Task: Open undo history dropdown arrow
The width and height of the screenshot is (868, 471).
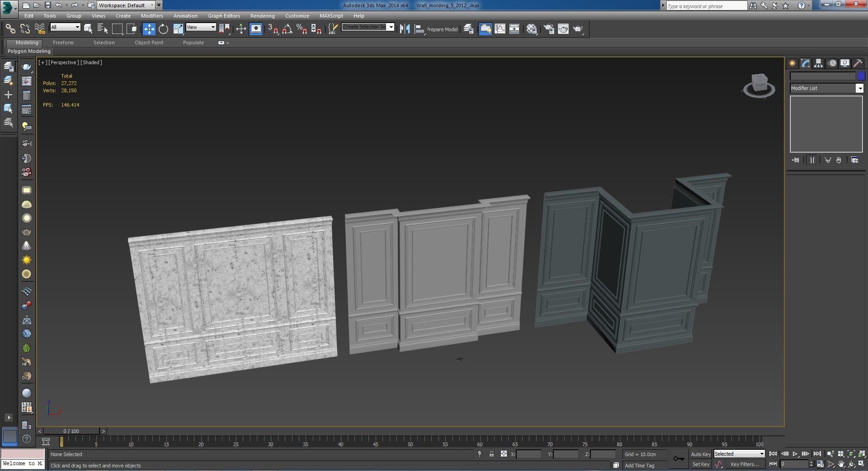Action: 66,5
